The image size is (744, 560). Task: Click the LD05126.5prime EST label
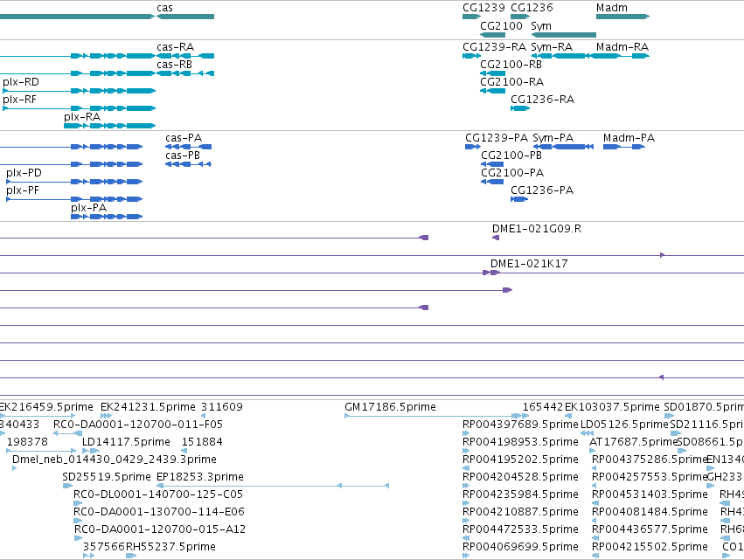click(x=624, y=425)
